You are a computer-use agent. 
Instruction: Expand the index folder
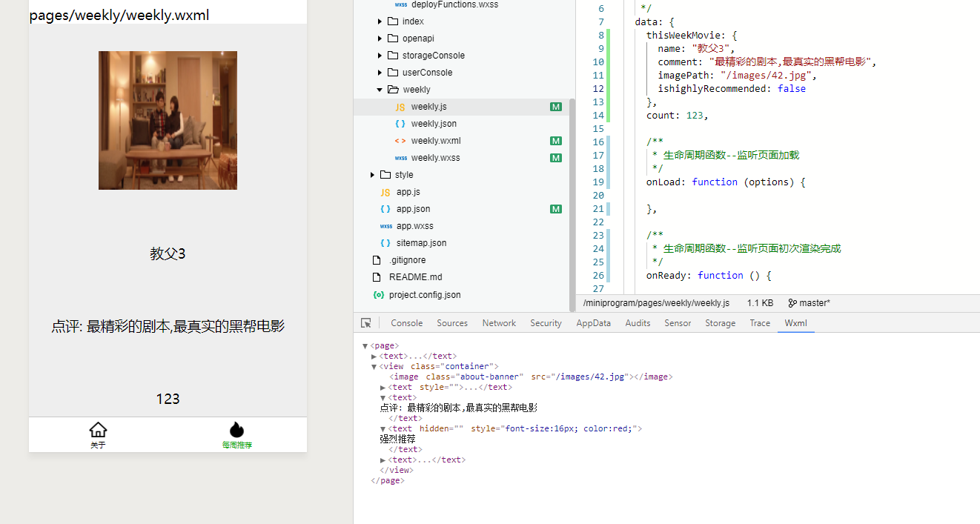(380, 21)
